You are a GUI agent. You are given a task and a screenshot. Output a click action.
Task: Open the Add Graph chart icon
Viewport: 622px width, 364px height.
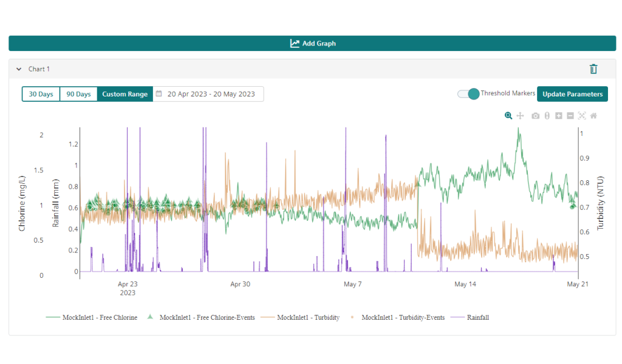pyautogui.click(x=294, y=43)
